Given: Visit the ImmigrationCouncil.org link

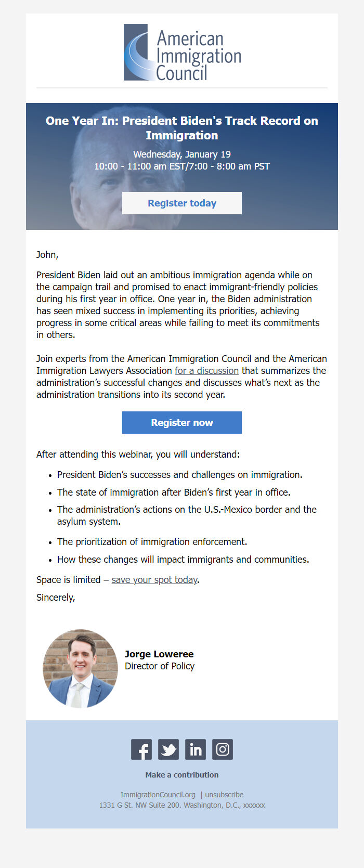Looking at the screenshot, I should (x=158, y=794).
